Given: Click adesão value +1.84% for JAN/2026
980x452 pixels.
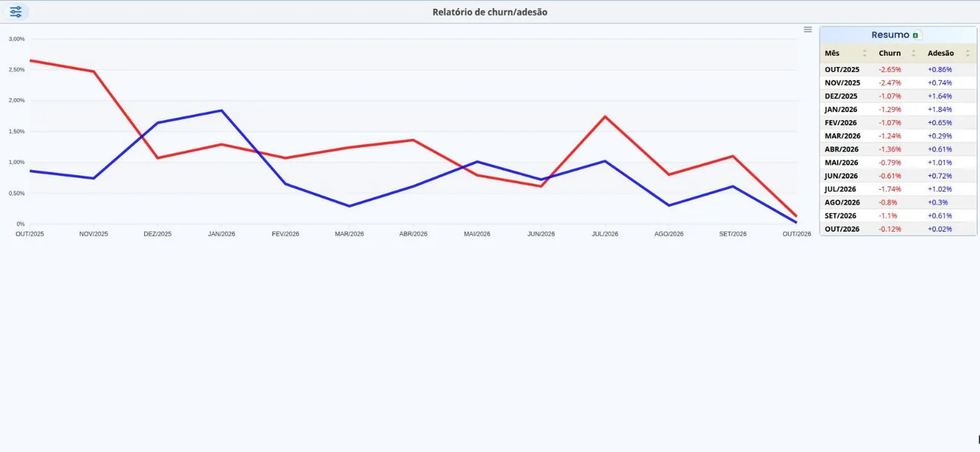Looking at the screenshot, I should point(939,109).
